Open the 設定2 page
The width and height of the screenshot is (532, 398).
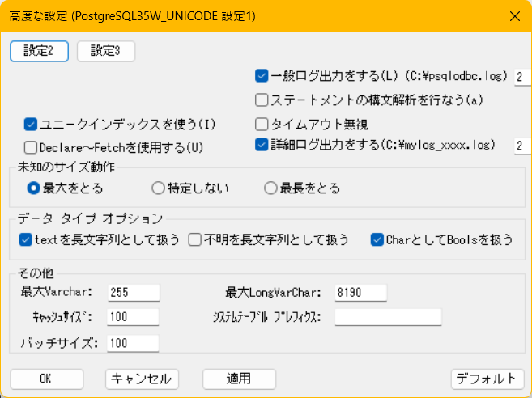click(40, 51)
